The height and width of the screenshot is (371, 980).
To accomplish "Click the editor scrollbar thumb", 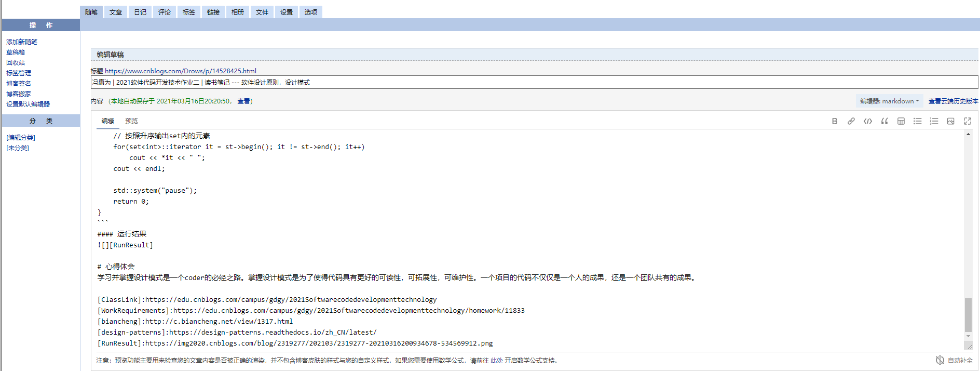I will pos(968,315).
